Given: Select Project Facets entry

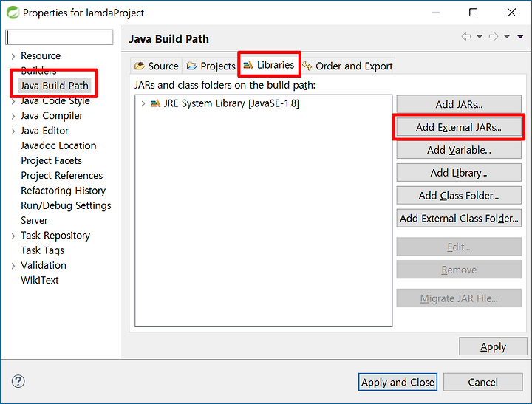Looking at the screenshot, I should tap(51, 160).
